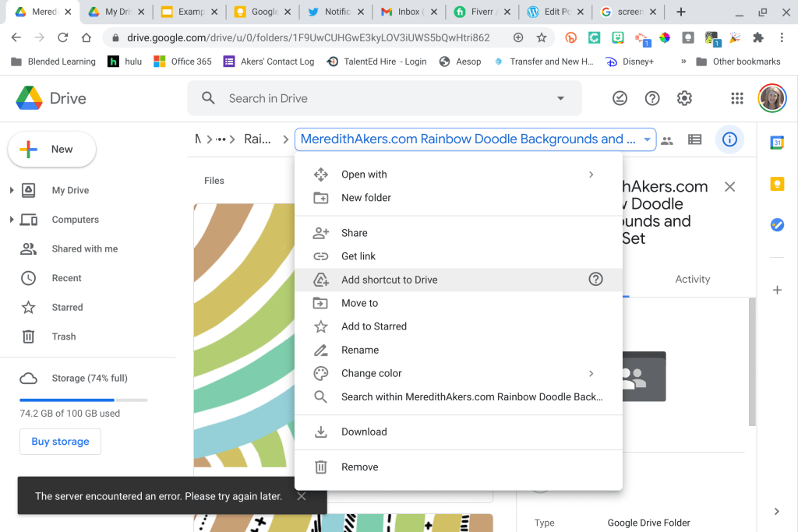798x532 pixels.
Task: Choose Download from the context menu
Action: point(364,432)
